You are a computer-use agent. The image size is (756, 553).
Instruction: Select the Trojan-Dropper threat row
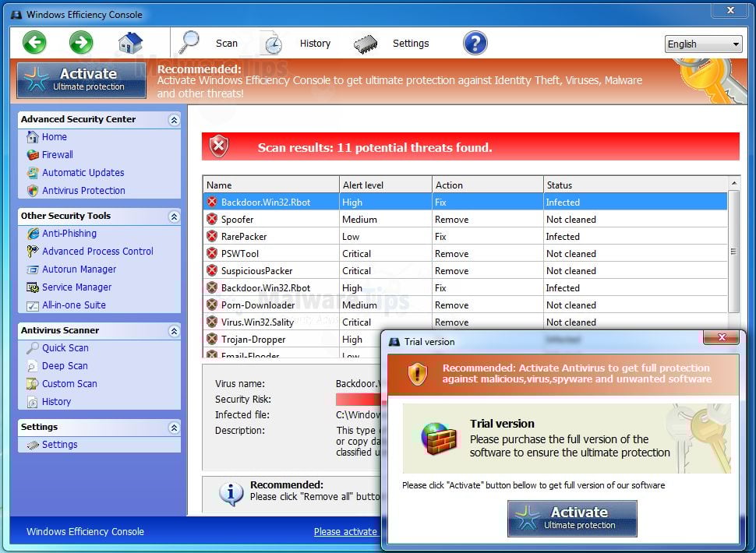[x=292, y=339]
